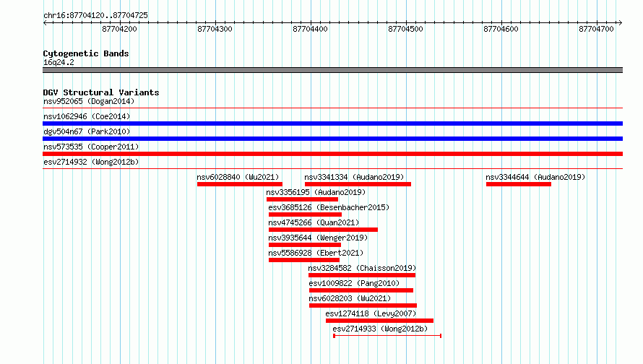The height and width of the screenshot is (364, 643).
Task: Open the dgv504n67 (Park2010) variant label
Action: point(87,131)
